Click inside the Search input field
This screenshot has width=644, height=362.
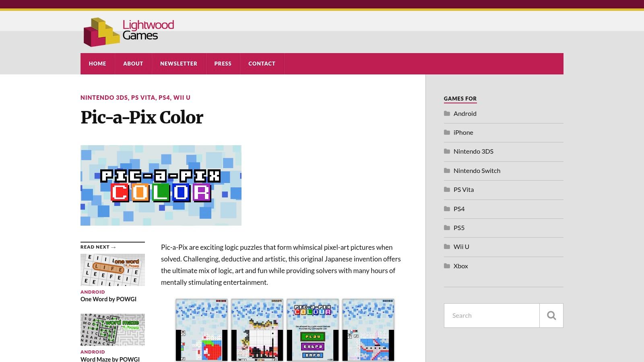(491, 315)
